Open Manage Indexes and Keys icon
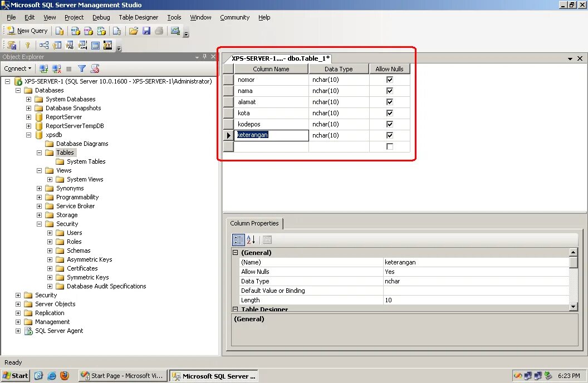Viewport: 588px width, 383px height. coord(57,45)
